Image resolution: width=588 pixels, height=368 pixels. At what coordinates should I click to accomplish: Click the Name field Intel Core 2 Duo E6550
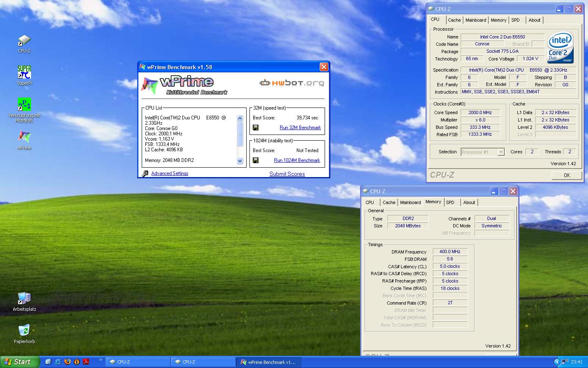click(x=503, y=37)
